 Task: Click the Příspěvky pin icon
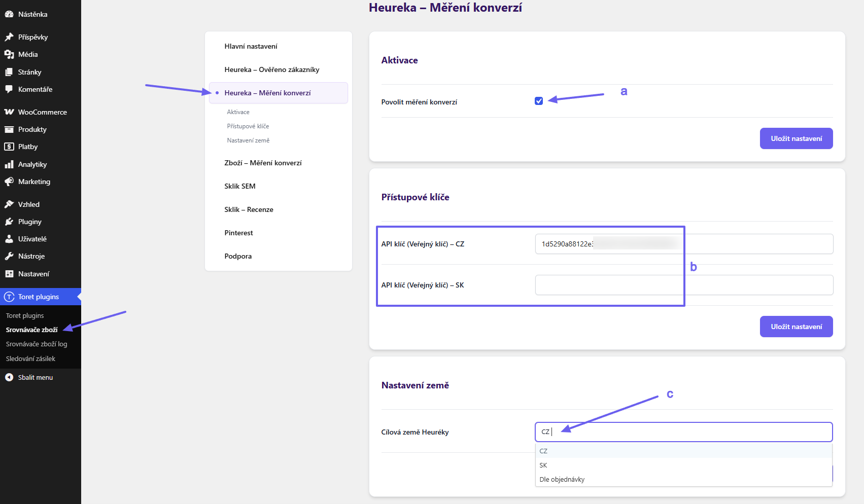[x=9, y=37]
